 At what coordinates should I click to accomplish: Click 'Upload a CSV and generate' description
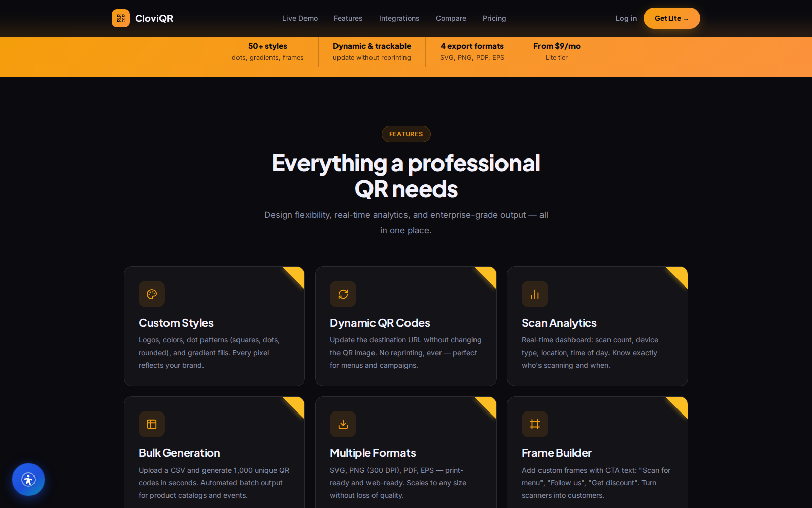click(214, 483)
